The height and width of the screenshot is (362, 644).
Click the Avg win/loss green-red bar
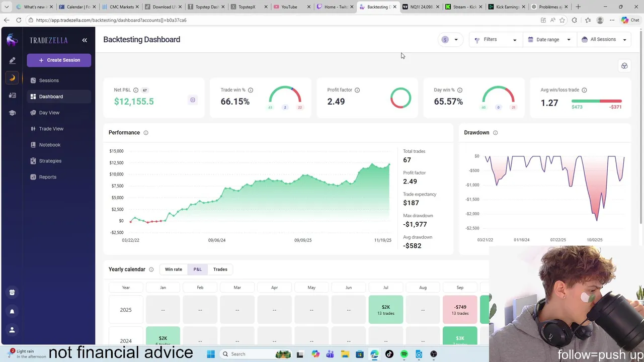tap(597, 101)
